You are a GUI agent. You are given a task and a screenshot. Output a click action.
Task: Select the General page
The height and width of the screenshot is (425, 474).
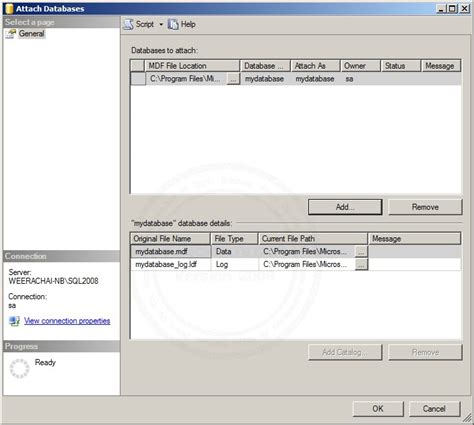31,34
